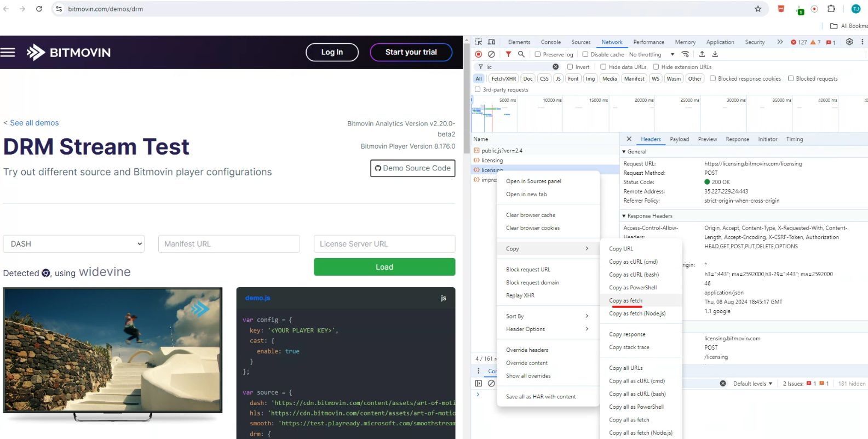The width and height of the screenshot is (868, 439).
Task: Show console sidebar icon in drawer
Action: point(479,384)
